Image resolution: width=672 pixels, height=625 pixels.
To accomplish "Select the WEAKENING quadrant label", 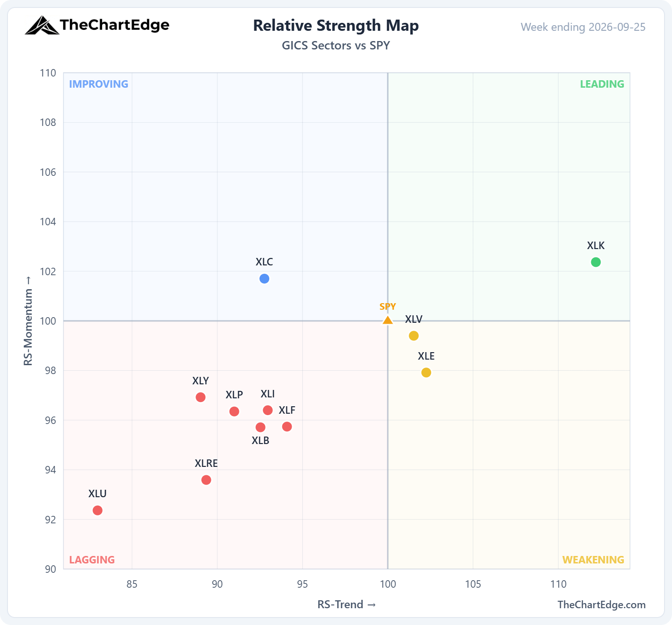I will click(x=593, y=560).
